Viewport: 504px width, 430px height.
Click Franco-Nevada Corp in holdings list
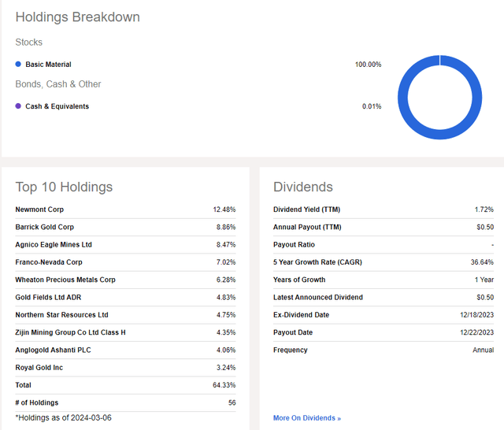pos(49,262)
